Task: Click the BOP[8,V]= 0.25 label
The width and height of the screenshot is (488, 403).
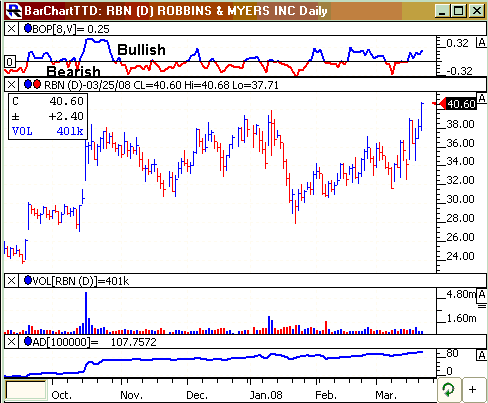Action: point(71,29)
